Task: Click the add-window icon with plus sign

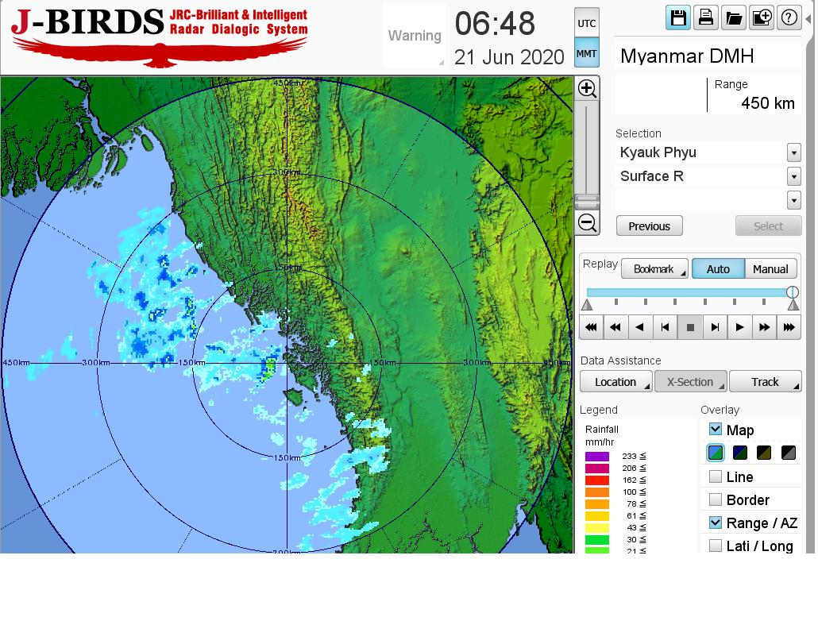Action: click(762, 17)
